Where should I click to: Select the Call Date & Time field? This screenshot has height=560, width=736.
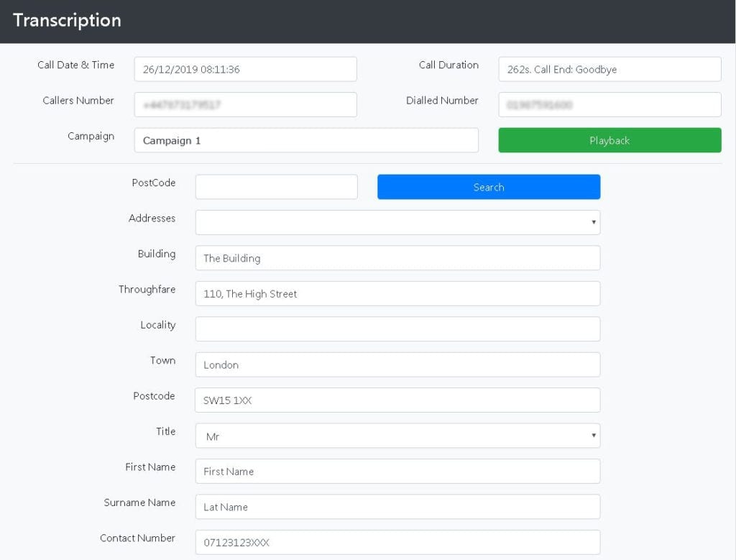click(245, 69)
